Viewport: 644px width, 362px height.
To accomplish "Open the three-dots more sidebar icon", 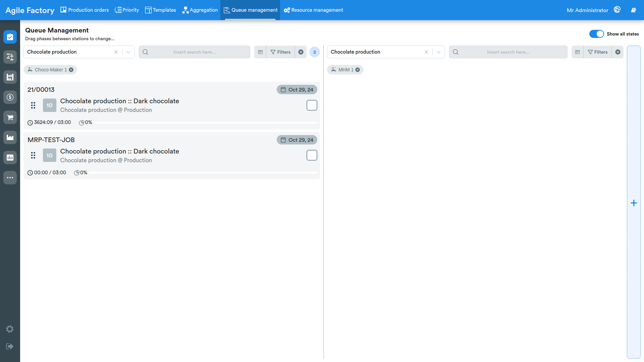I will tap(10, 178).
